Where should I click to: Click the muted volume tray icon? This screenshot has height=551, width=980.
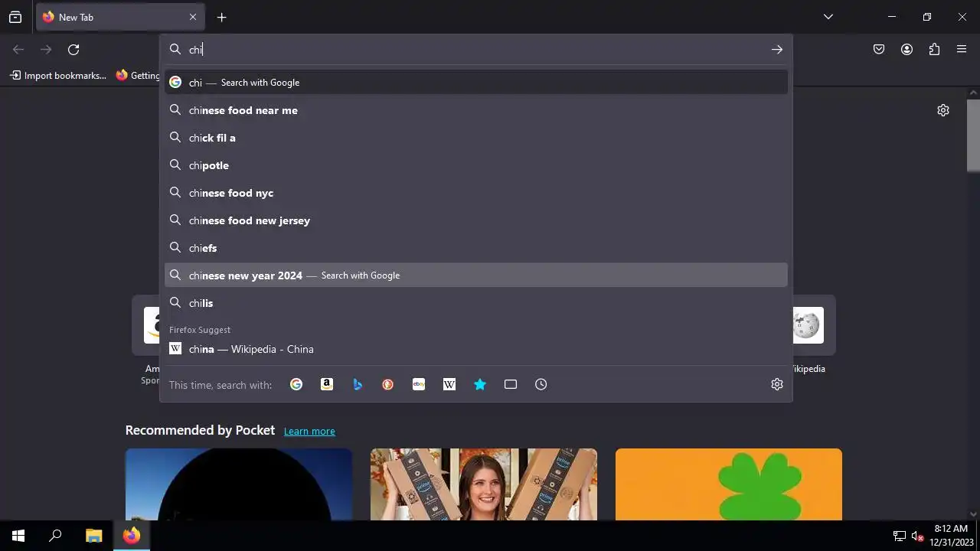pyautogui.click(x=918, y=536)
